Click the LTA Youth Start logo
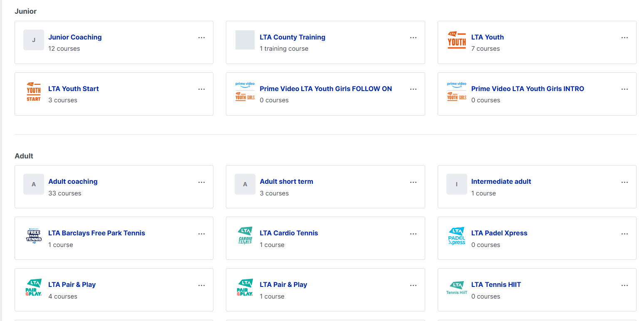The height and width of the screenshot is (321, 644). pos(34,92)
